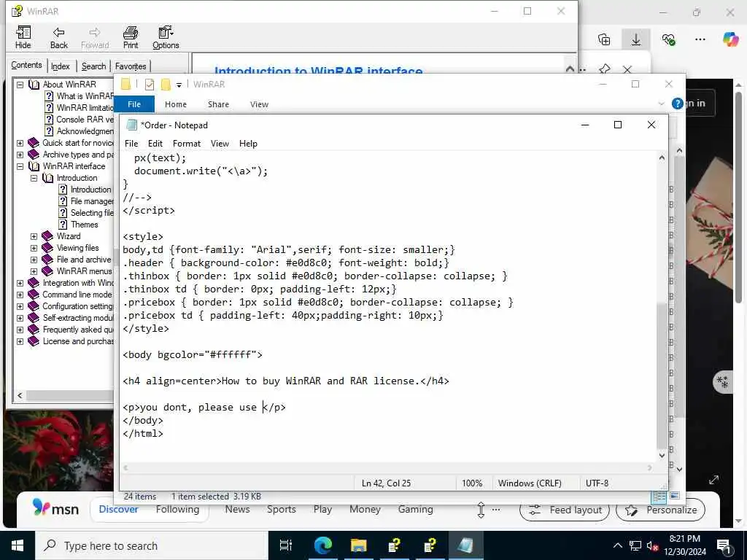The height and width of the screenshot is (560, 747).
Task: Open Windows Start menu
Action: (18, 545)
